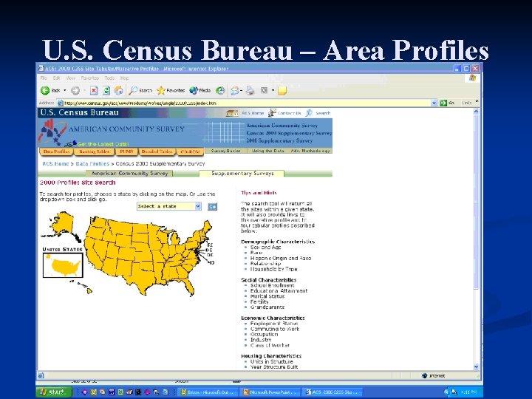Click the Adv. Methodology link

point(310,151)
